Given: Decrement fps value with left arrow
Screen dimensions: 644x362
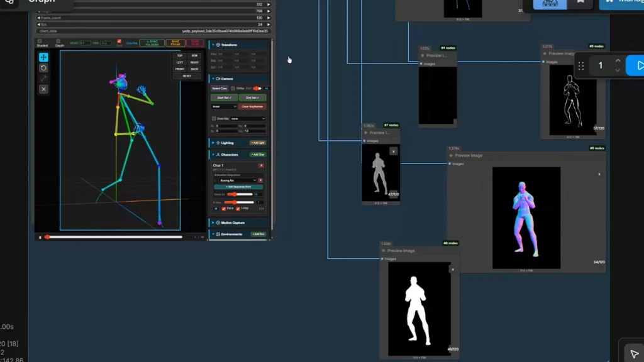Looking at the screenshot, I should (38, 25).
